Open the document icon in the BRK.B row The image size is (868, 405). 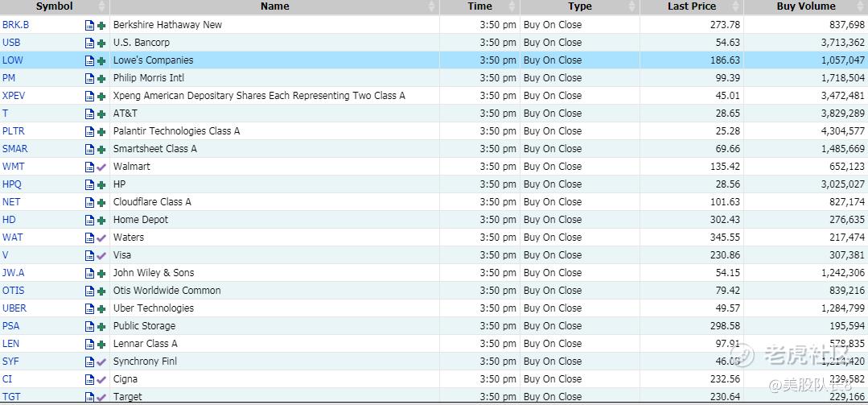click(x=89, y=25)
